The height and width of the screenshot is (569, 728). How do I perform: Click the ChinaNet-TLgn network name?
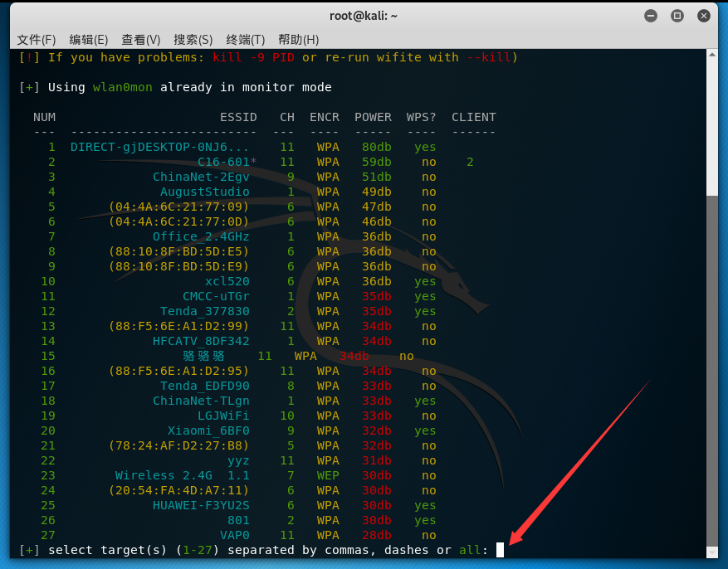(x=201, y=401)
